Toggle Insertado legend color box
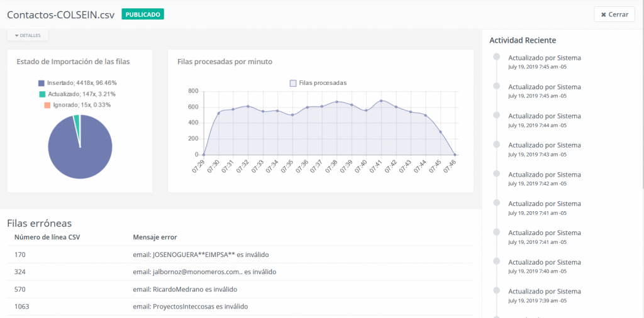The image size is (644, 318). point(42,83)
